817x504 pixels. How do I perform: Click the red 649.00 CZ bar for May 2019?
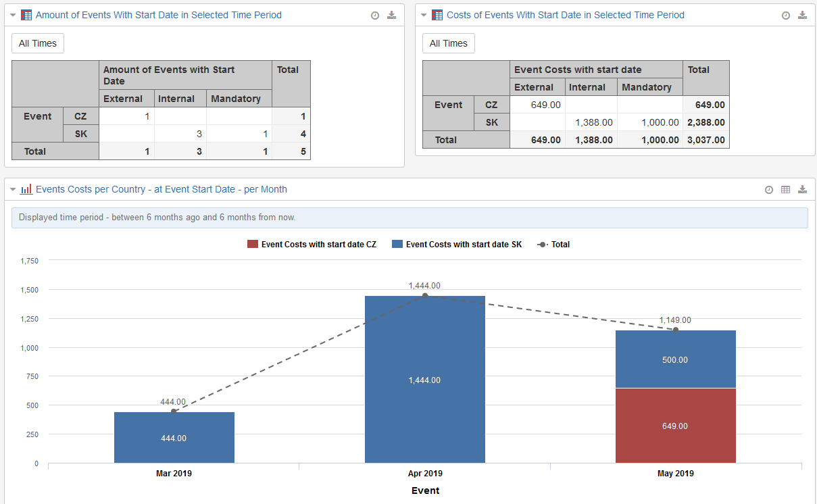tap(675, 426)
